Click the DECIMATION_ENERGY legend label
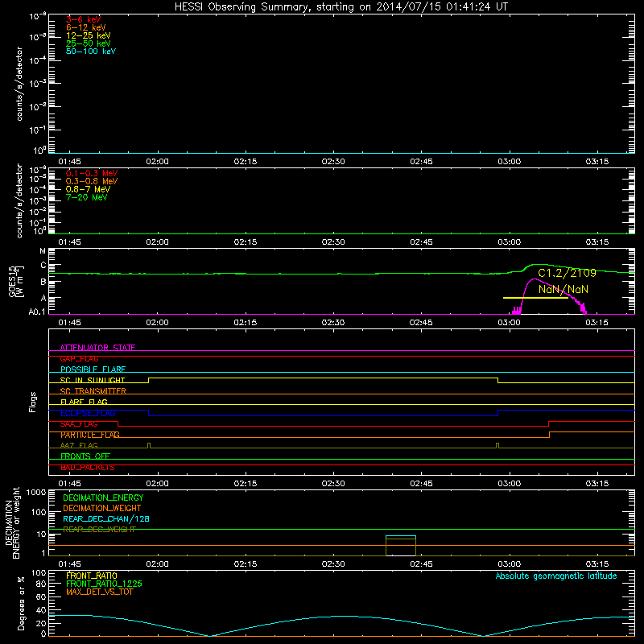The image size is (644, 644). pyautogui.click(x=103, y=497)
